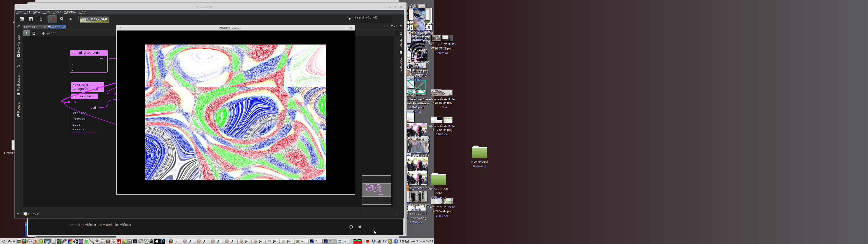Click the New Project toolbar icon
The height and width of the screenshot is (244, 868).
[22, 19]
